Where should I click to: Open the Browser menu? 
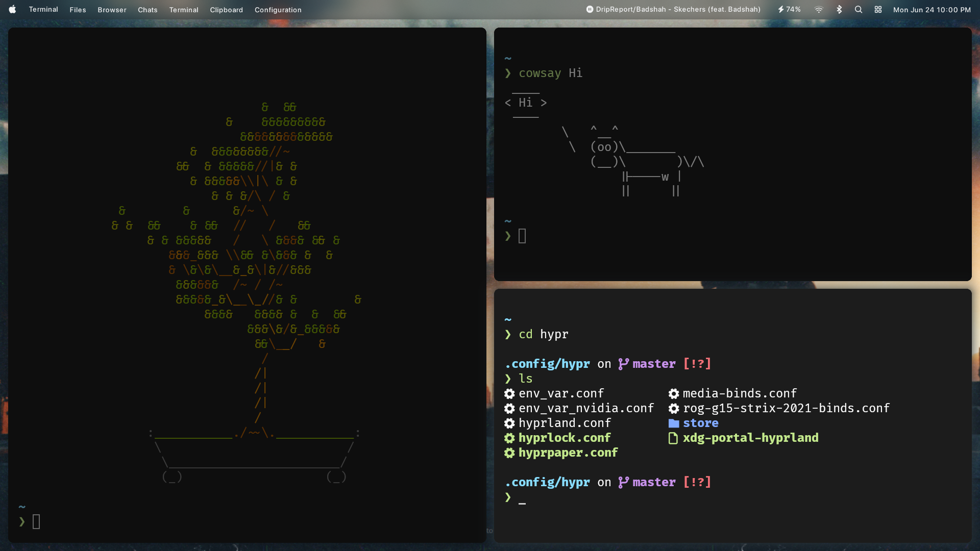pyautogui.click(x=112, y=10)
